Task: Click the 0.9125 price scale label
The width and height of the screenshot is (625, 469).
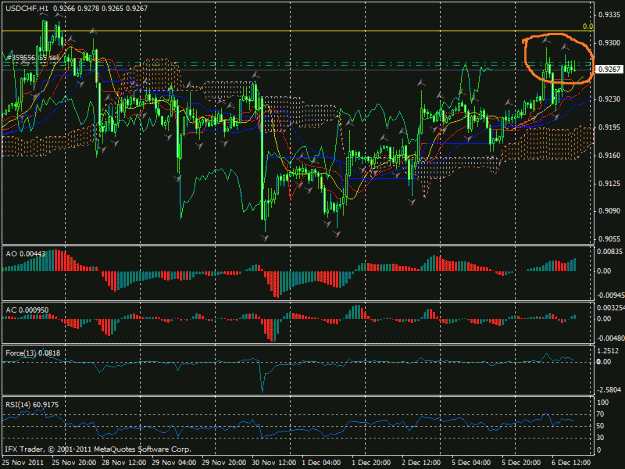Action: pyautogui.click(x=609, y=184)
